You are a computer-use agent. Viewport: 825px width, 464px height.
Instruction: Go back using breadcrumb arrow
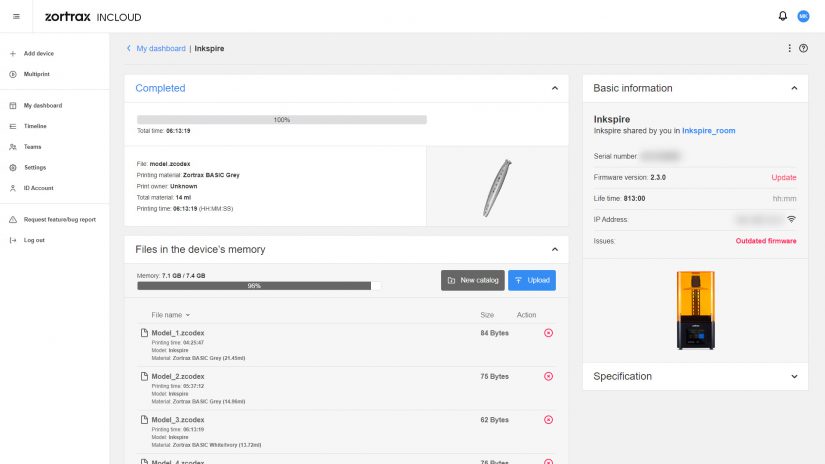click(x=128, y=48)
